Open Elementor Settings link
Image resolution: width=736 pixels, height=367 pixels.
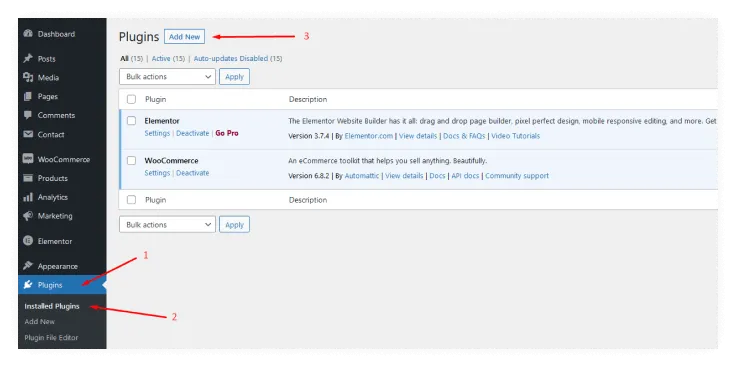coord(157,133)
